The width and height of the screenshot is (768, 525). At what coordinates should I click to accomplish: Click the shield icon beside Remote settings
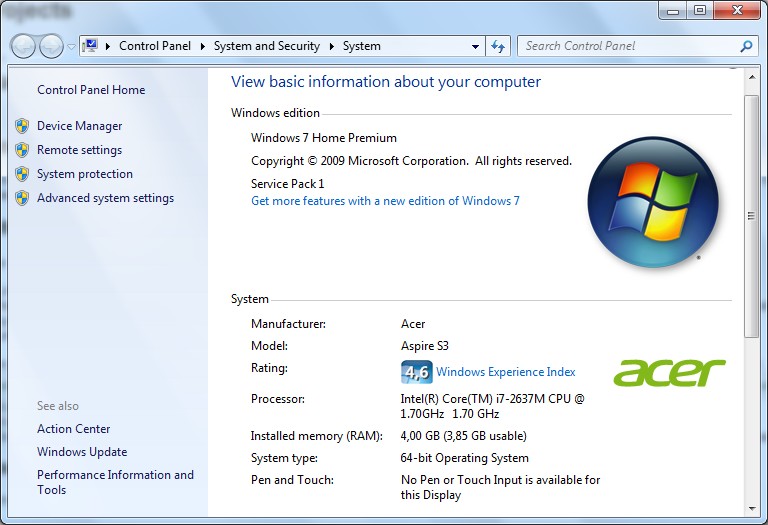pyautogui.click(x=22, y=150)
